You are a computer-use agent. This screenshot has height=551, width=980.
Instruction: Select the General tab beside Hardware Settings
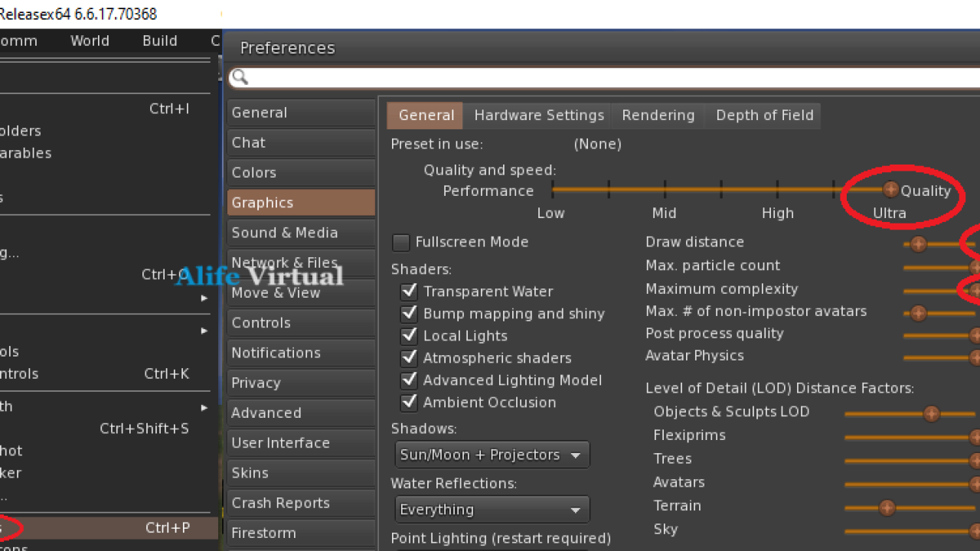426,116
